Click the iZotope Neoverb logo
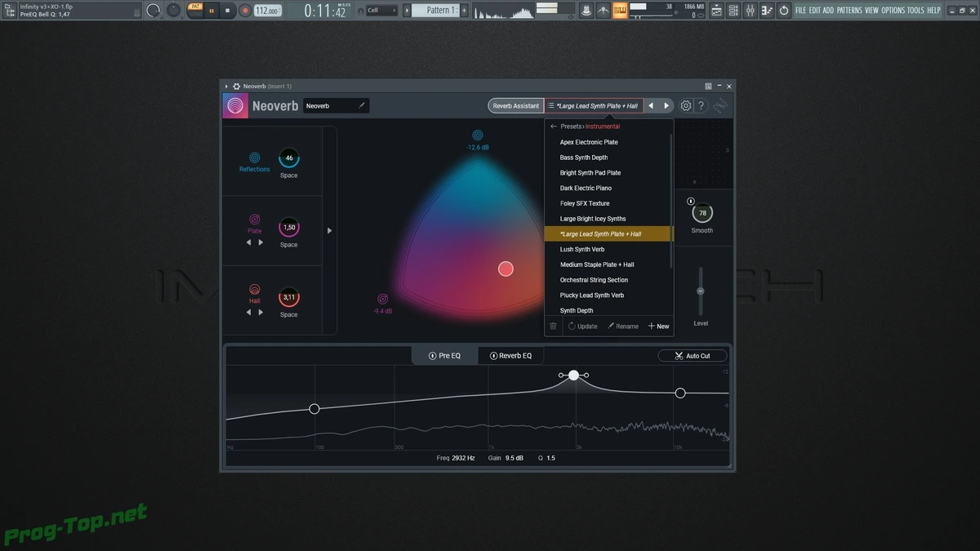 [235, 106]
